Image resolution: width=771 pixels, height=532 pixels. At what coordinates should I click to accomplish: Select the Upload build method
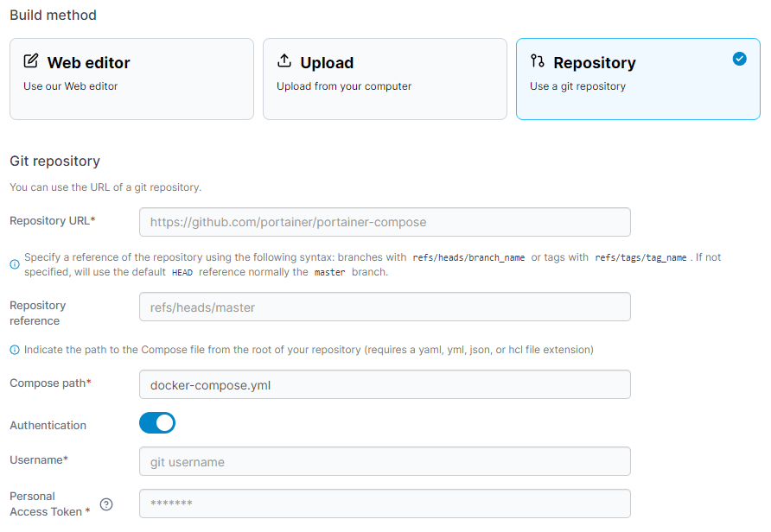(385, 79)
